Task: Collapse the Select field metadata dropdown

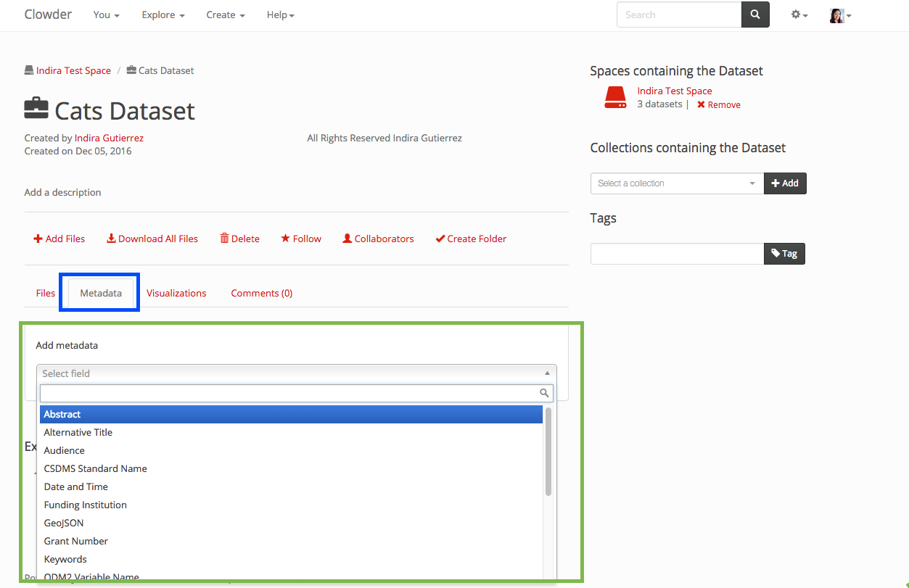Action: [x=296, y=373]
